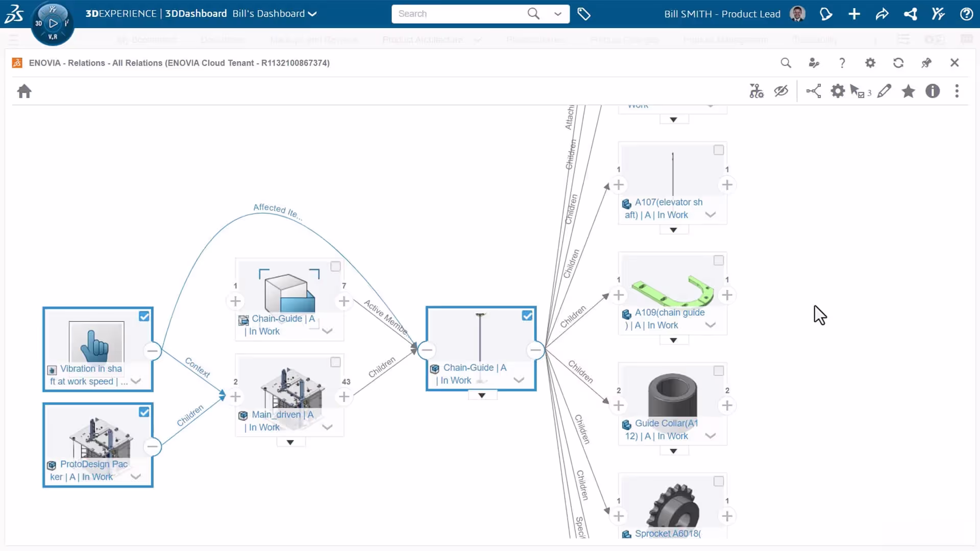
Task: Pin the Relations widget
Action: (926, 63)
